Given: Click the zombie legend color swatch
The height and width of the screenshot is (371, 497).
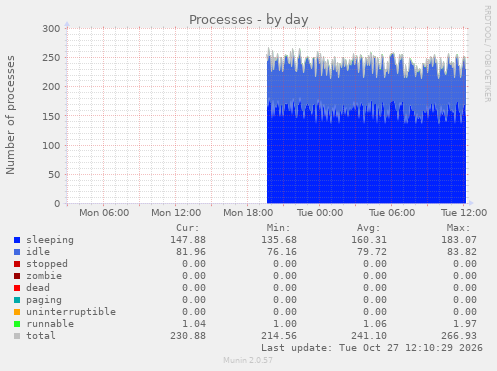Looking at the screenshot, I should [17, 276].
